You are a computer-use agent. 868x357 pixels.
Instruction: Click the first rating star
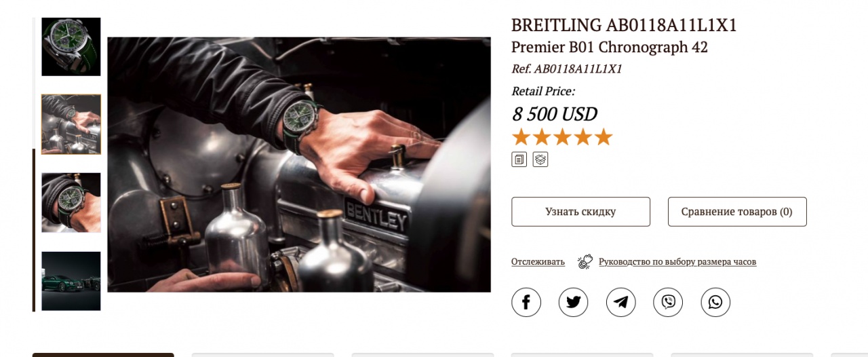pos(521,137)
